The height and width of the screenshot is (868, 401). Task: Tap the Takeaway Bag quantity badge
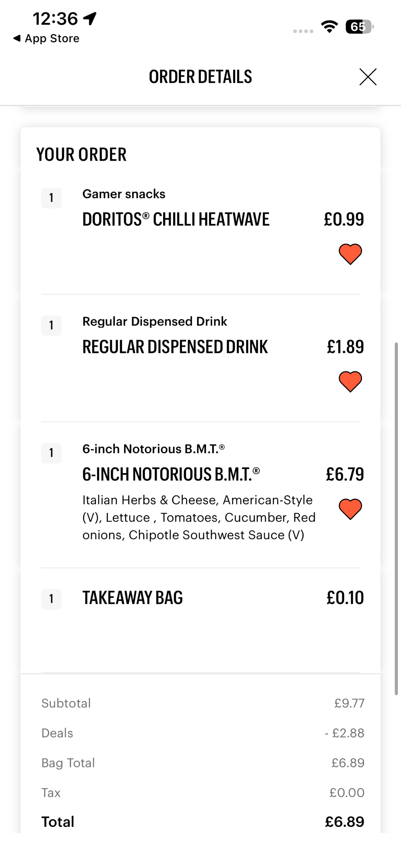51,599
